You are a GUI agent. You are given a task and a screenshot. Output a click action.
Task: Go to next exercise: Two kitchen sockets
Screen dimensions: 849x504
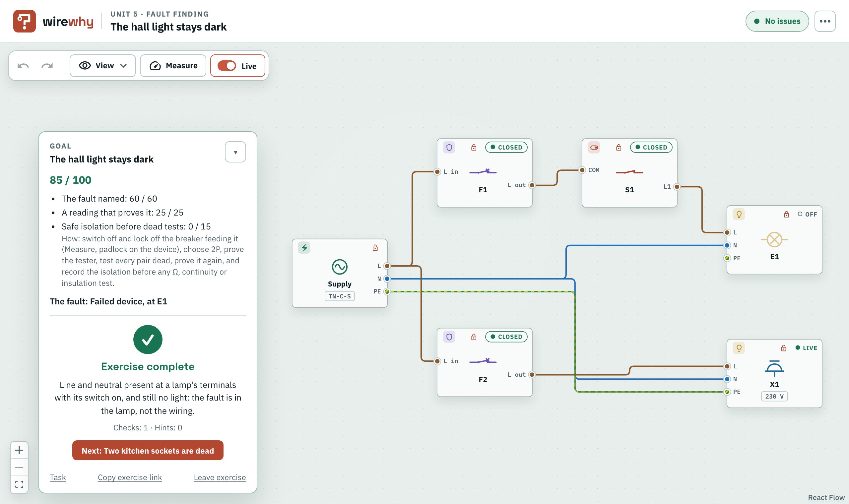(x=148, y=450)
